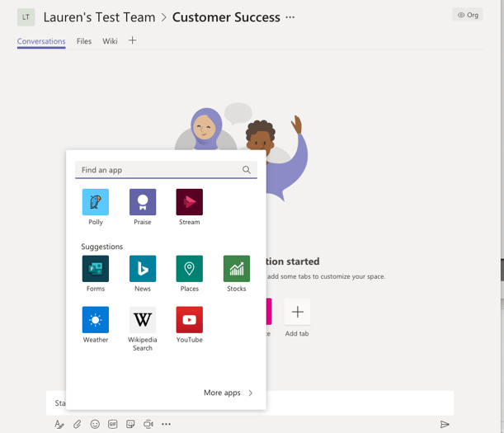Open the emoji picker
Viewport: 504px width, 433px height.
(x=95, y=424)
